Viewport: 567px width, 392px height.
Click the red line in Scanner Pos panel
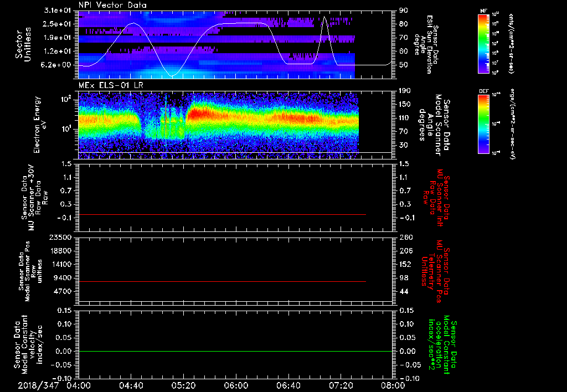tap(222, 281)
